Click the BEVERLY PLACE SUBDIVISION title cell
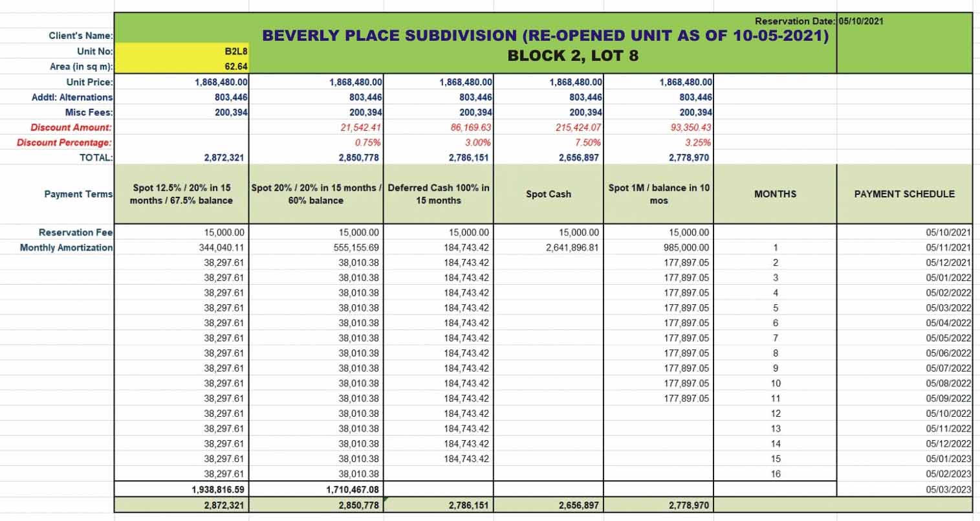 tap(546, 36)
